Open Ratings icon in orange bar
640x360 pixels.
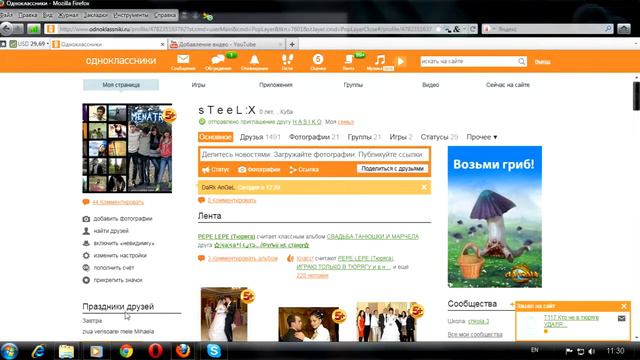[318, 62]
